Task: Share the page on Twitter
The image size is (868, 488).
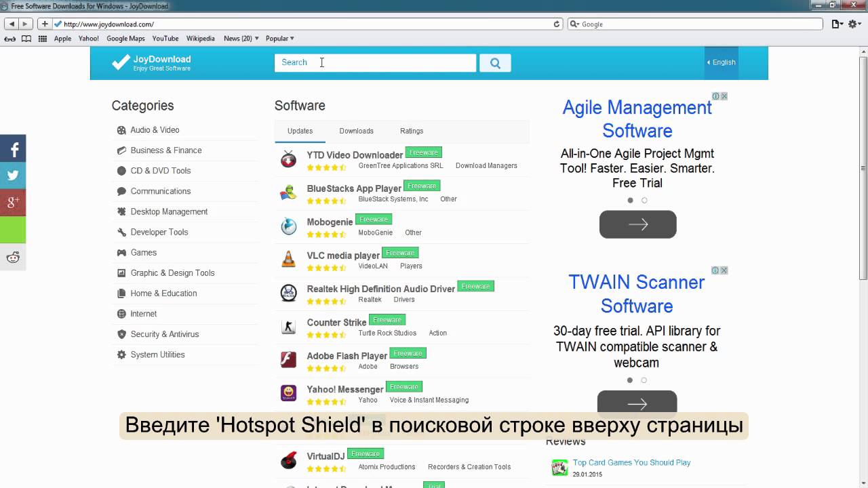Action: [x=13, y=176]
